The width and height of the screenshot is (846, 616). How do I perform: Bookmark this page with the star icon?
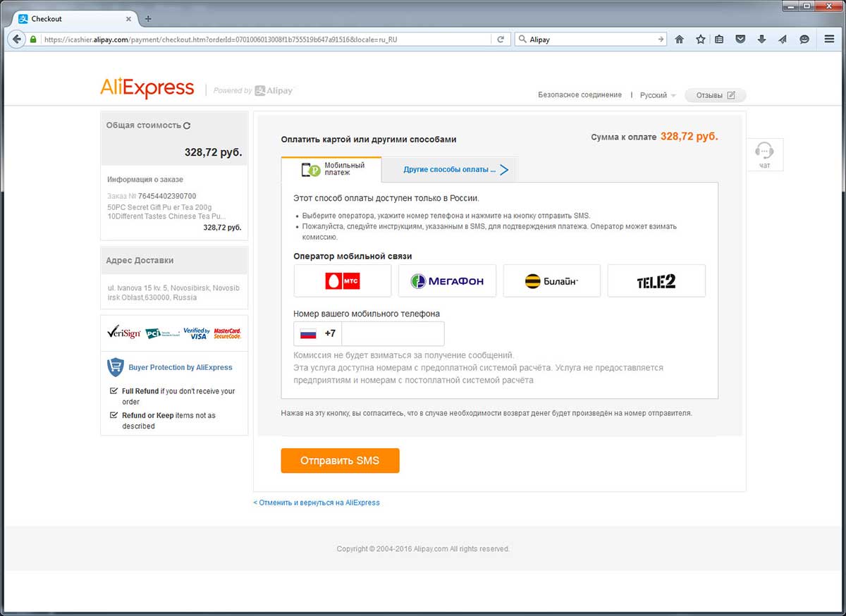tap(700, 39)
